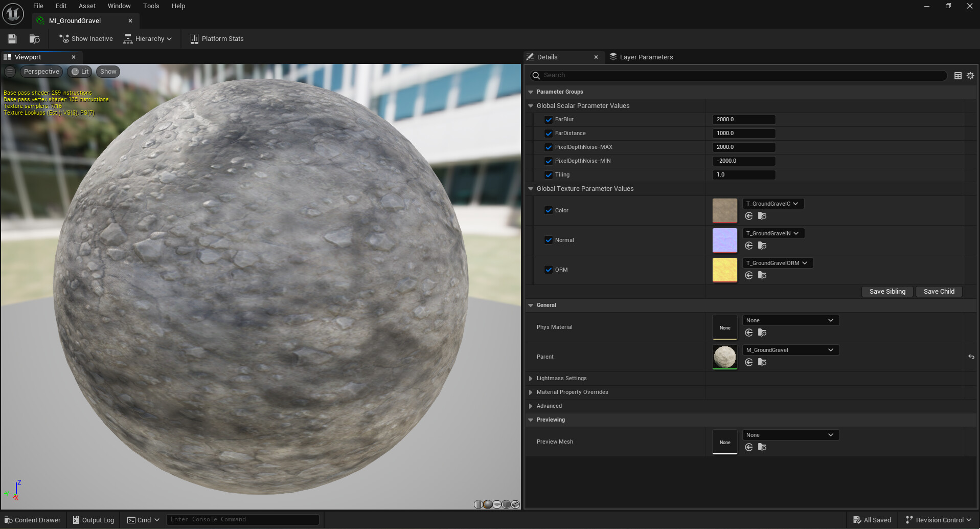Toggle the FarBlur parameter checkbox
This screenshot has width=980, height=529.
click(549, 119)
